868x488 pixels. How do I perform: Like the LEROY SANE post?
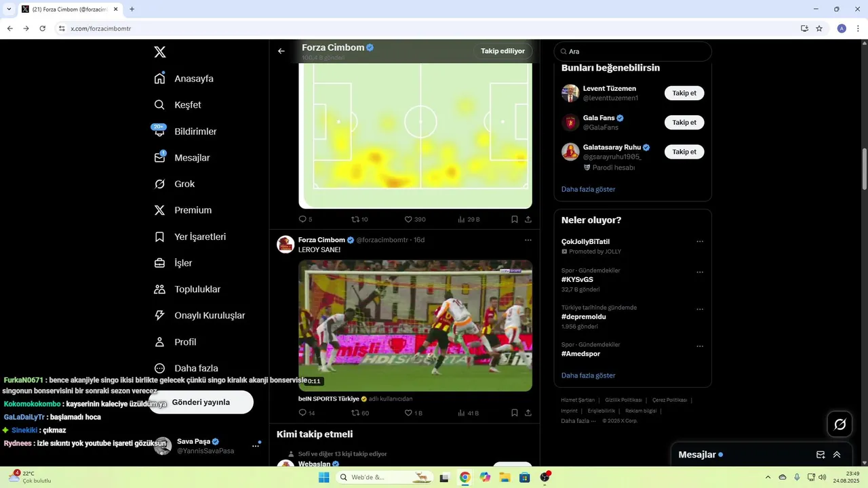pyautogui.click(x=408, y=413)
